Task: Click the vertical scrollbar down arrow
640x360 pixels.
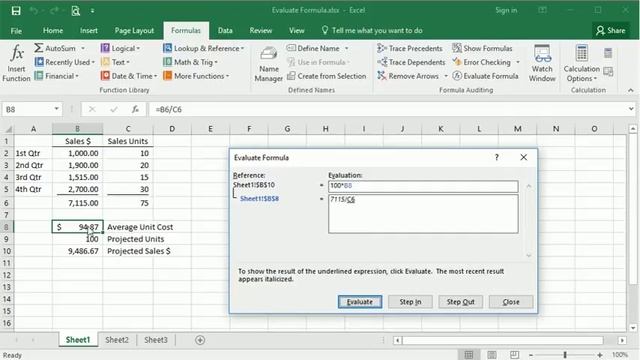Action: (633, 327)
